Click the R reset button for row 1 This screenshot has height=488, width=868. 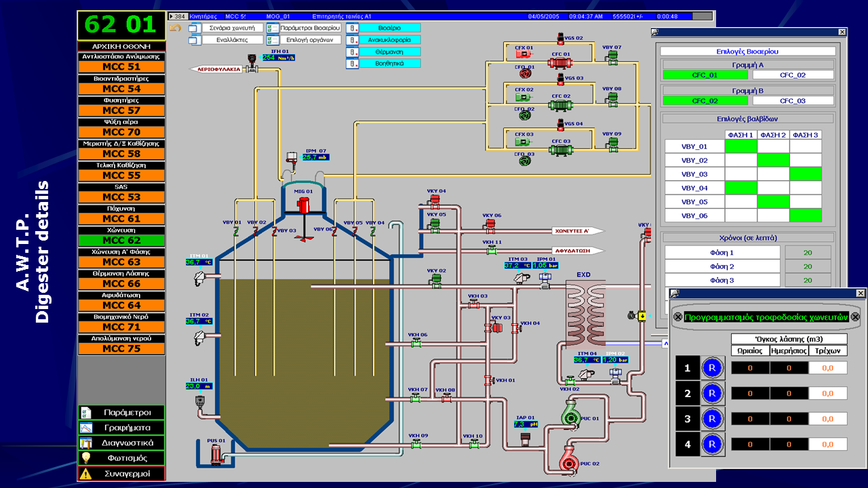tap(711, 368)
